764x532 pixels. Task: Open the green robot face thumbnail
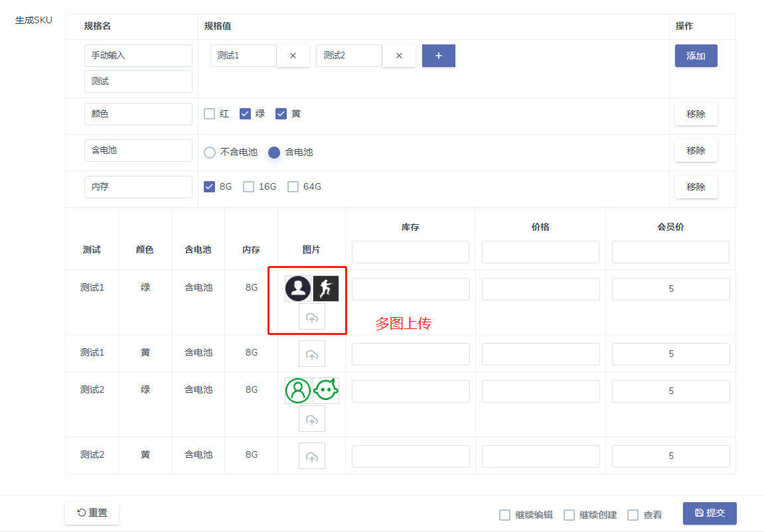pyautogui.click(x=326, y=391)
